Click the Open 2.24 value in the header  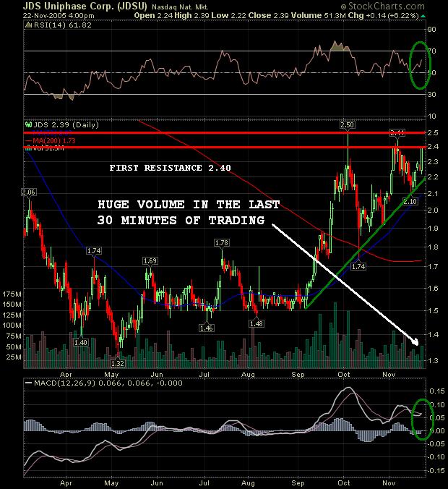pos(153,15)
